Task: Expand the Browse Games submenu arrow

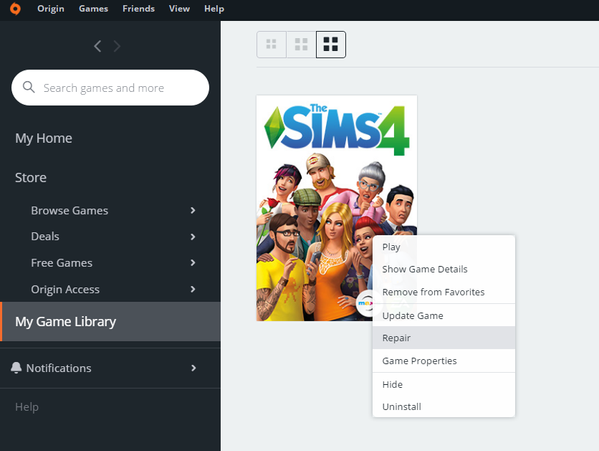Action: pos(193,210)
